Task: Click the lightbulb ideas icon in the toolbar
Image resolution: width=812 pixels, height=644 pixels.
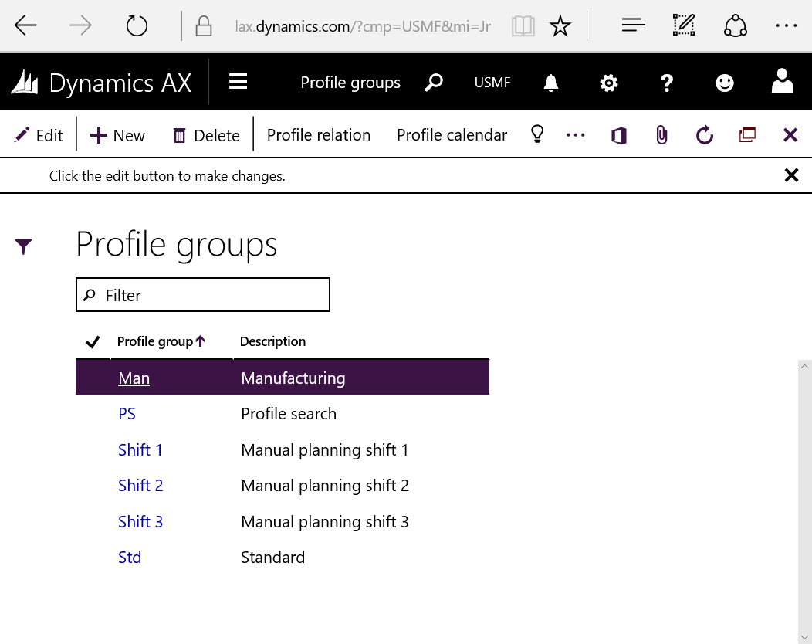Action: (x=537, y=134)
